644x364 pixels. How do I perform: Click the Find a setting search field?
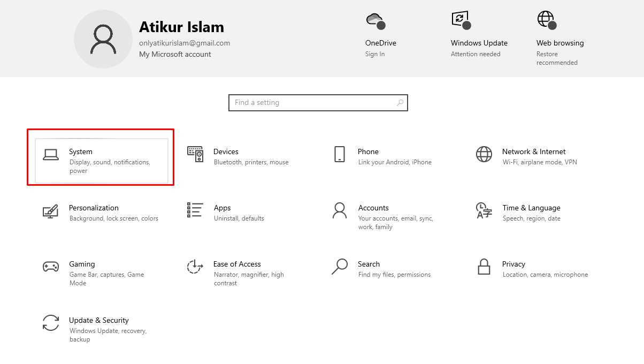(x=318, y=102)
